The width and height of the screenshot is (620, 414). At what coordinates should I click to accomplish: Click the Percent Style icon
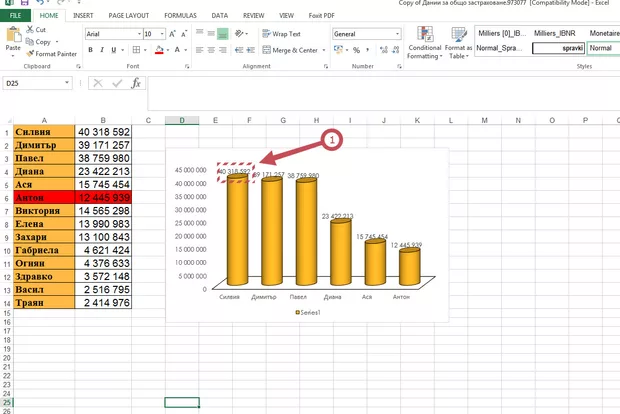(x=356, y=50)
